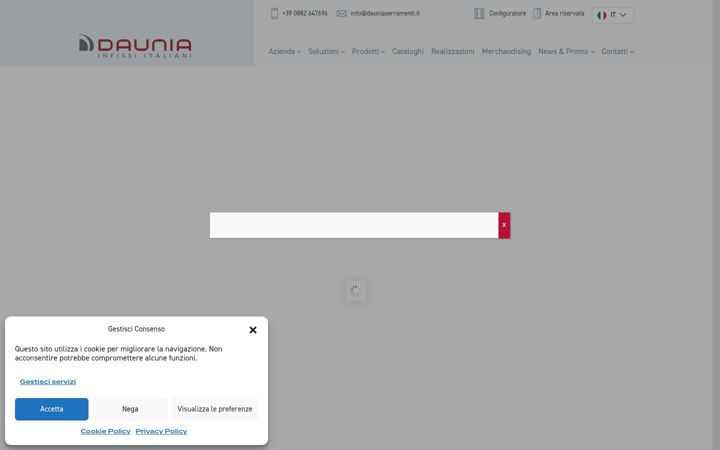Click Visualizza le preferenze button
Image resolution: width=720 pixels, height=450 pixels.
click(215, 409)
